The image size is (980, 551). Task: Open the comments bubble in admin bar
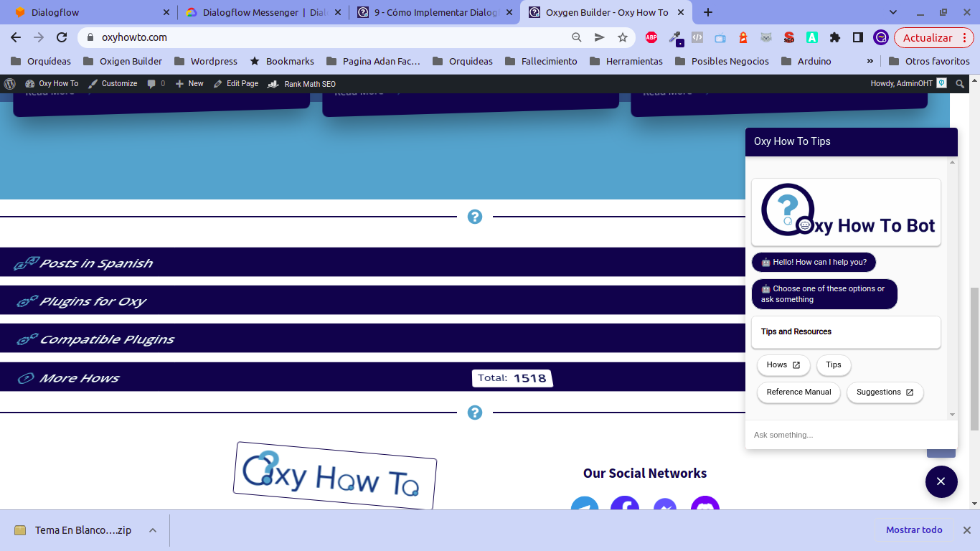pos(156,84)
